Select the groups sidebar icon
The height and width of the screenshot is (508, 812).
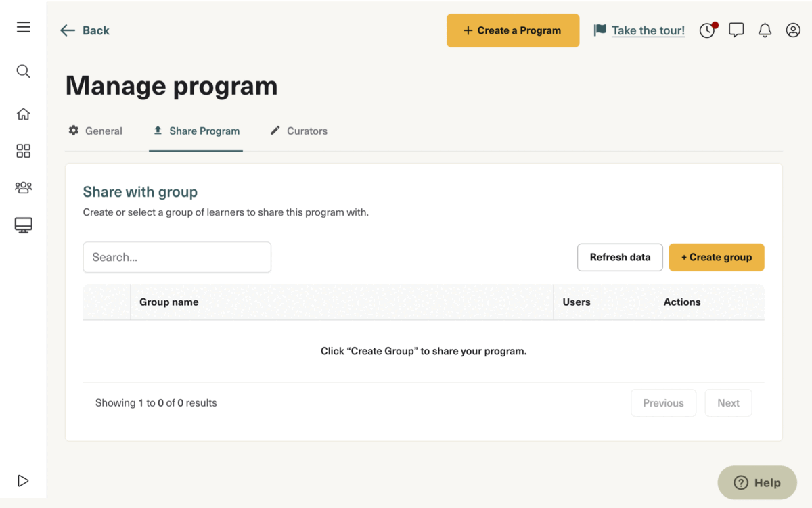click(x=23, y=187)
